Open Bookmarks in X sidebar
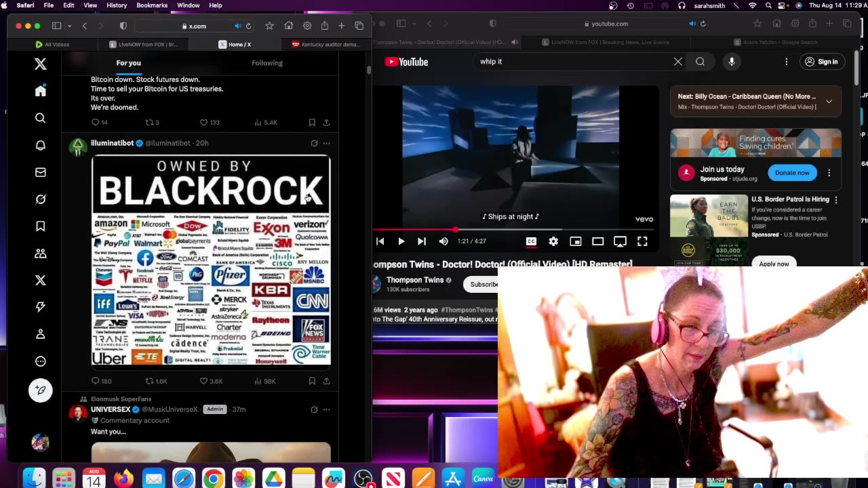 (41, 226)
